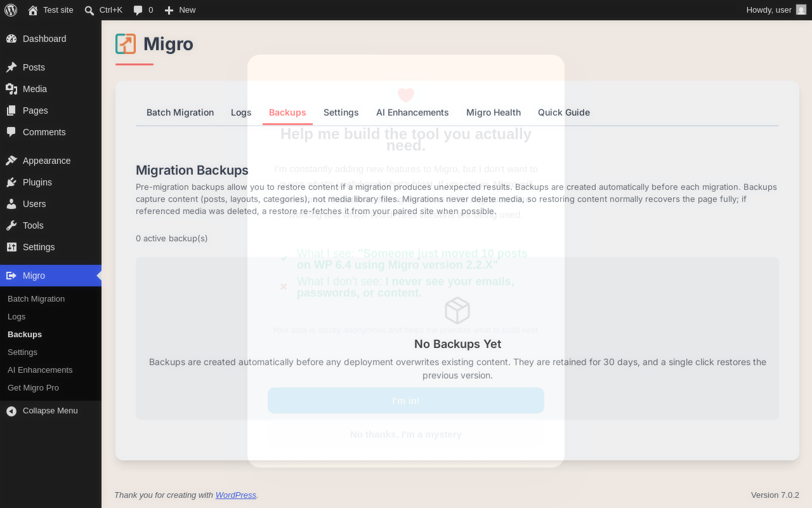Click the "No Backups Yet" heading

(457, 344)
